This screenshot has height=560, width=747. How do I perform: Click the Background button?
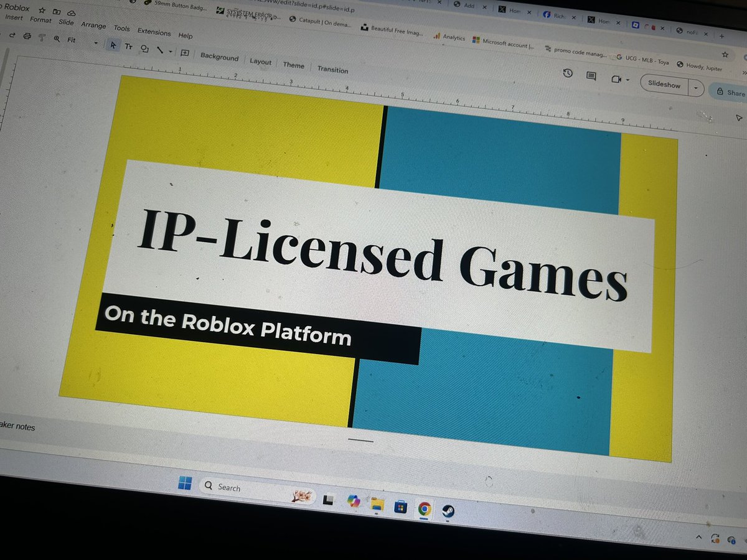coord(219,57)
